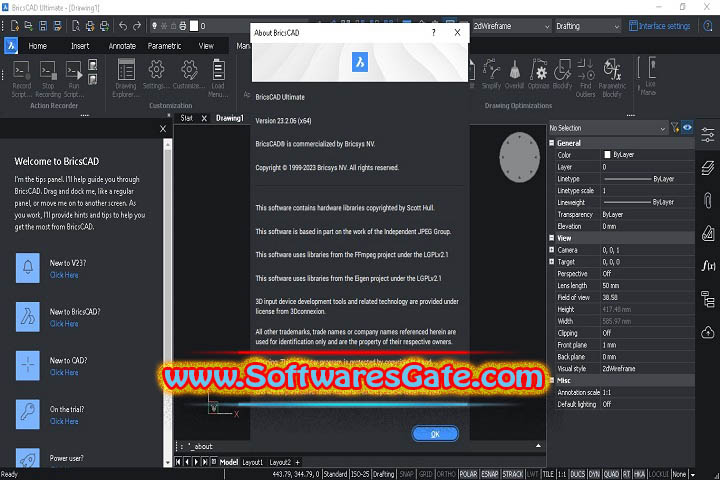Toggle DYN input in status bar

point(594,474)
